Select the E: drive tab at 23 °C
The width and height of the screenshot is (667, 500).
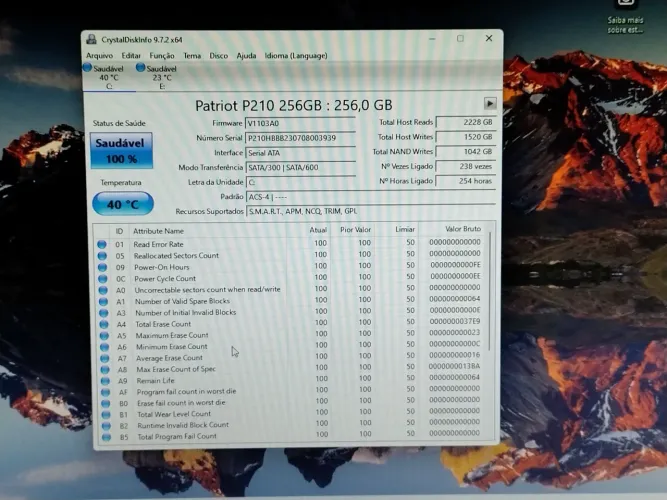point(162,77)
